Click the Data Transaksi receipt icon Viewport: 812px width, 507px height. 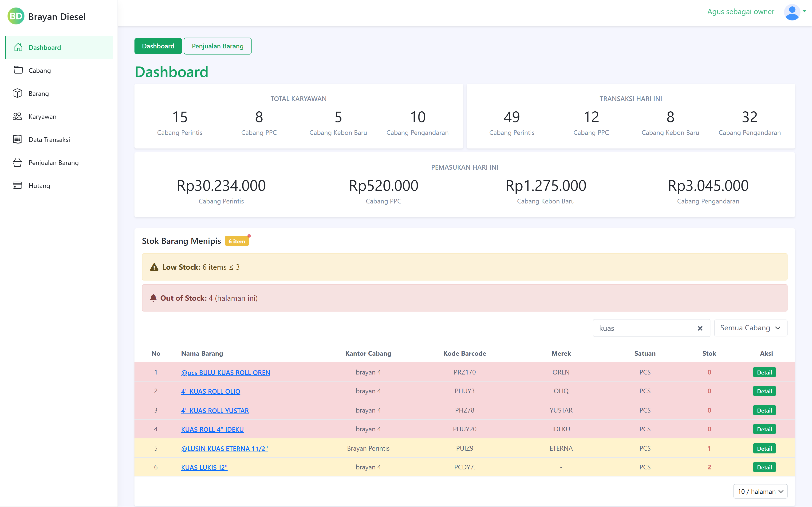[17, 139]
